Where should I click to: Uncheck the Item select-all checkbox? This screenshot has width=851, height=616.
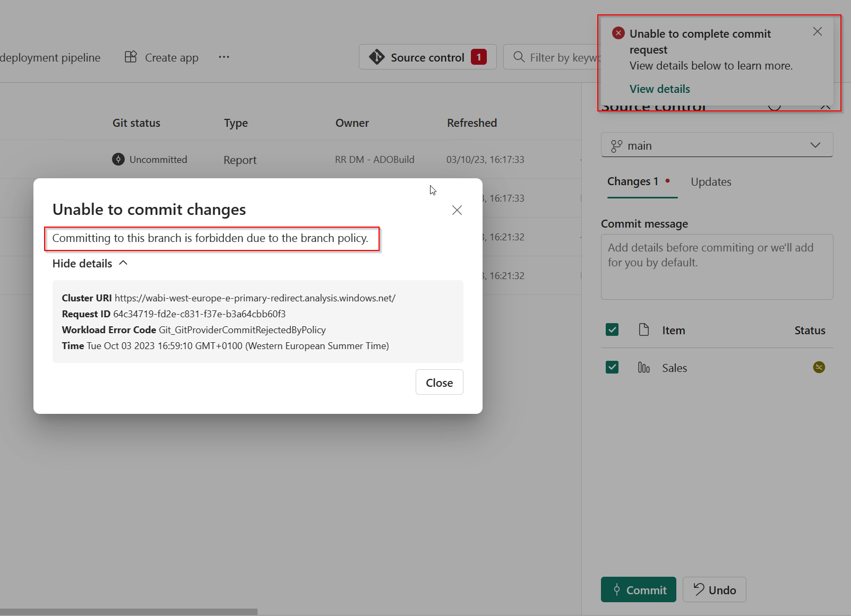tap(612, 329)
